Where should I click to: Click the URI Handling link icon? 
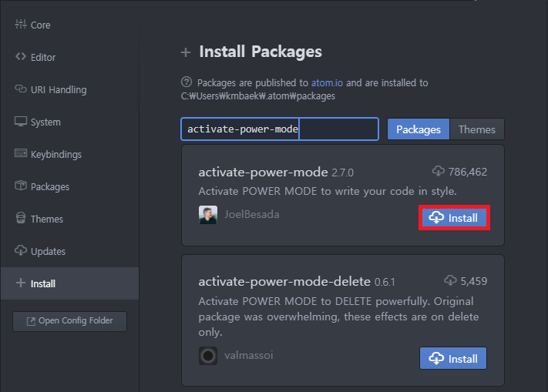[21, 89]
